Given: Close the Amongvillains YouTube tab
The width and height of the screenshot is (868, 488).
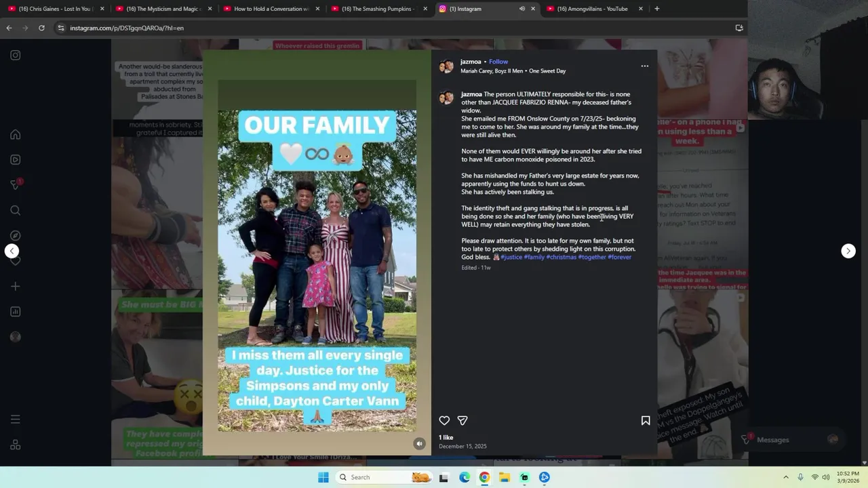Looking at the screenshot, I should pyautogui.click(x=641, y=9).
